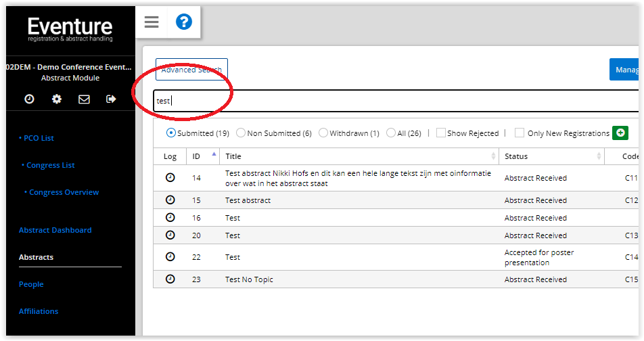Check the Only New Registrations checkbox
Viewport: 644px width, 341px height.
[520, 133]
